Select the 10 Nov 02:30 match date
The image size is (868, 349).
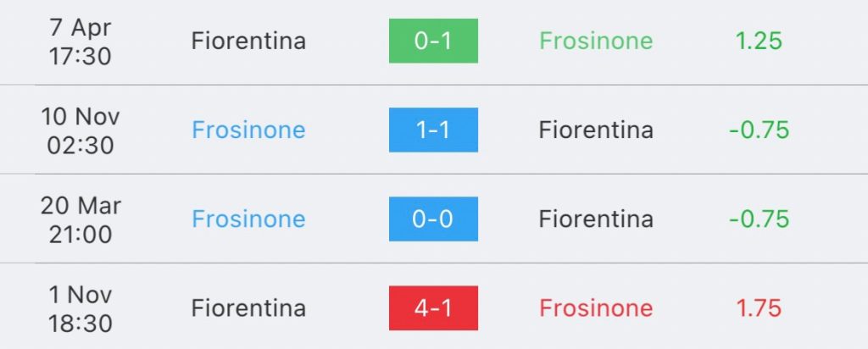81,130
